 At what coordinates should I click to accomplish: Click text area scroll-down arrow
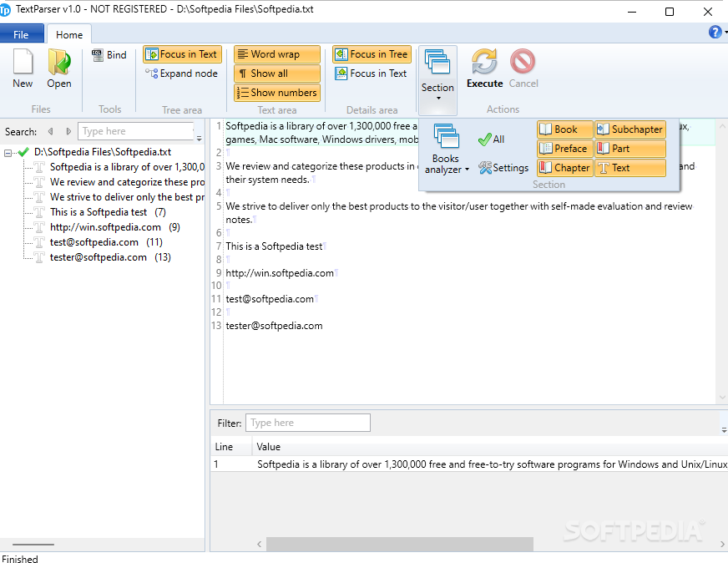(x=722, y=397)
